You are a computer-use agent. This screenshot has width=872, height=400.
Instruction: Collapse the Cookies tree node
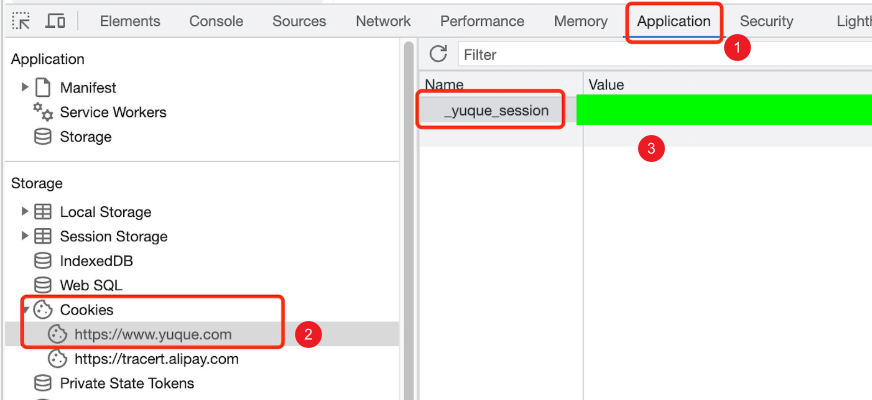pos(26,310)
